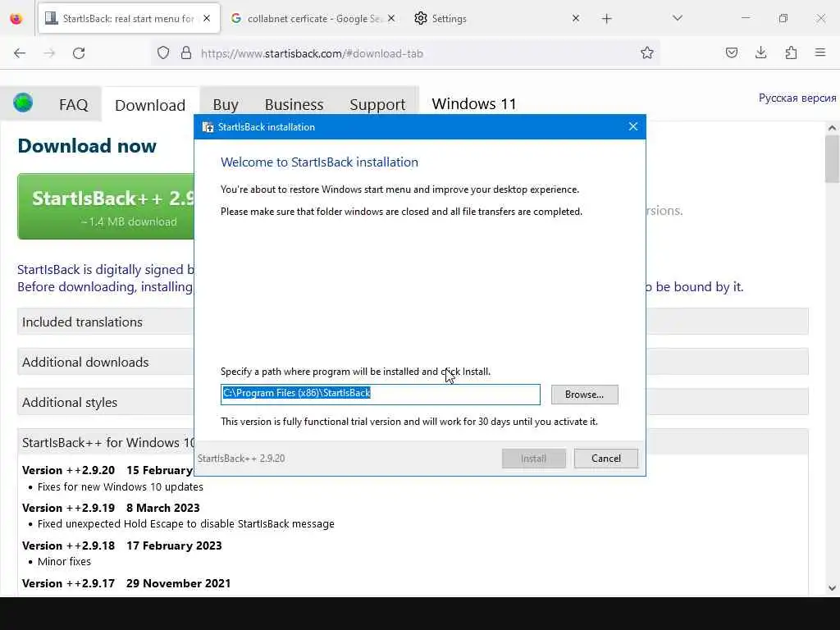Go back with the browser back arrow
Viewport: 840px width, 630px height.
20,53
